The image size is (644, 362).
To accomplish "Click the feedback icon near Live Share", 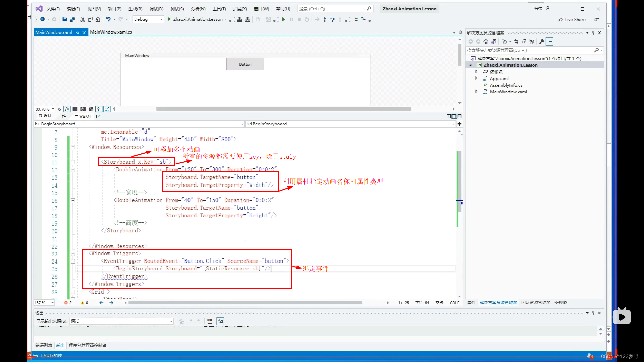I will click(597, 19).
